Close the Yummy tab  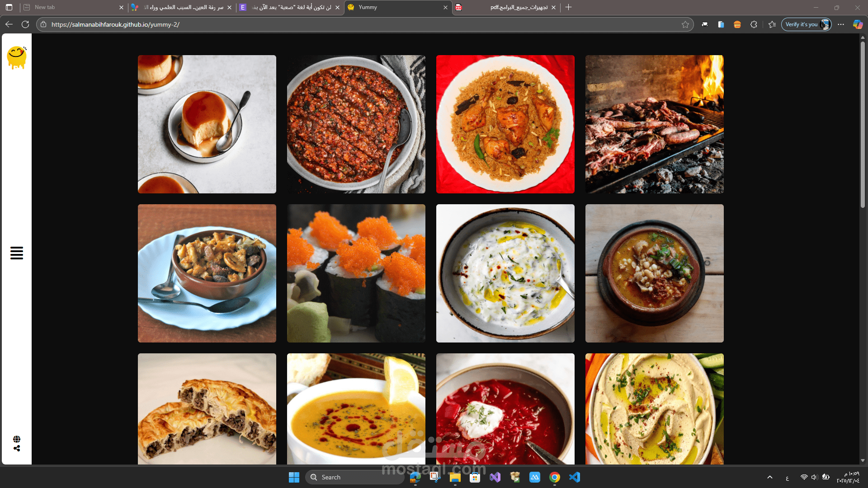(x=445, y=7)
